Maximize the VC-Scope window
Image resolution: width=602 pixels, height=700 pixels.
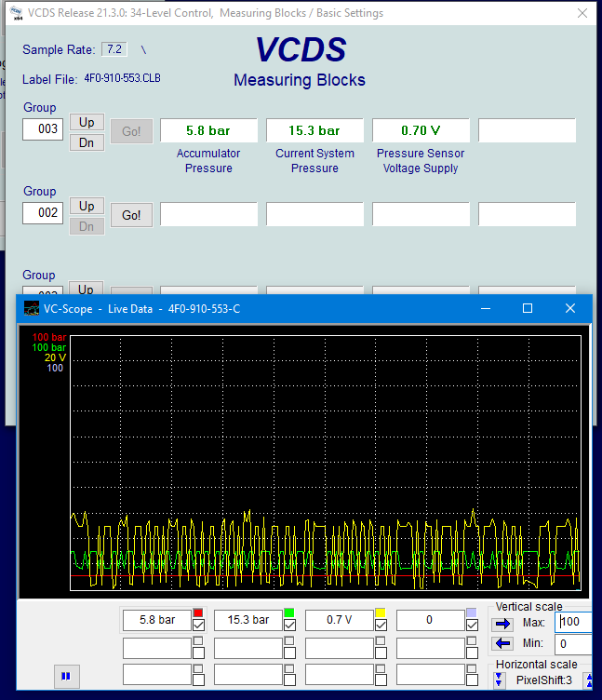[528, 308]
